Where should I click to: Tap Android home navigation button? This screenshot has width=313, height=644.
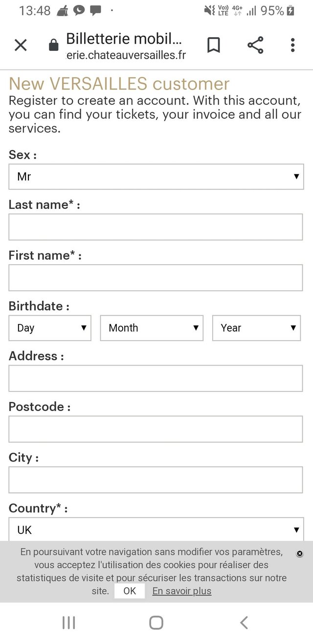pos(156,622)
